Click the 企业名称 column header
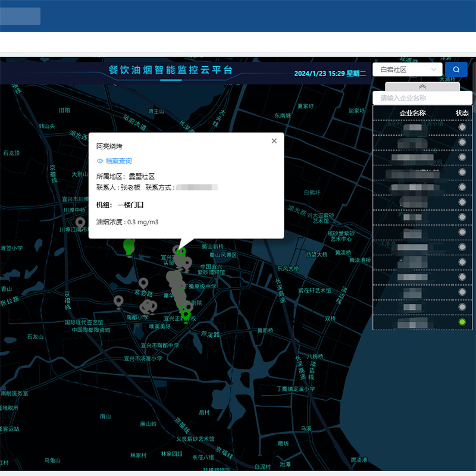Screen dimensions: 476x476 coord(412,112)
